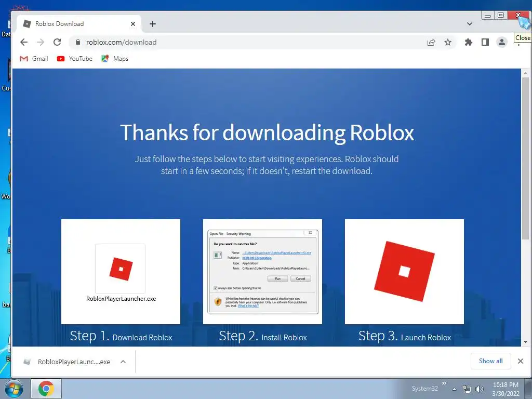The image size is (532, 399).
Task: Open the Maps bookmark
Action: [x=115, y=59]
